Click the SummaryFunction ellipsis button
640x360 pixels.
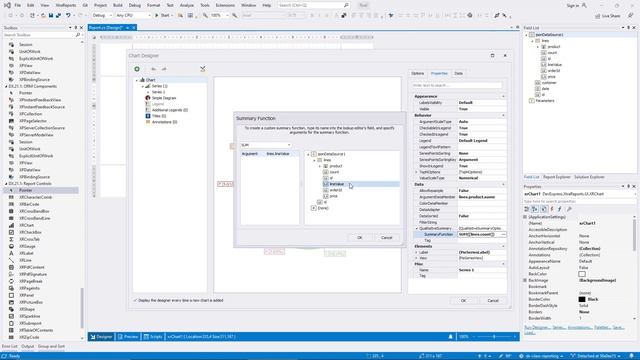tap(503, 235)
